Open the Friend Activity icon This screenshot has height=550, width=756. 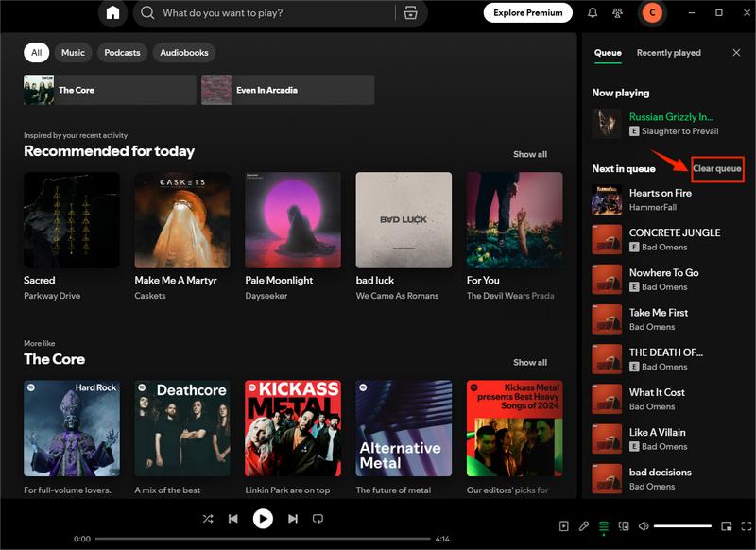pos(617,13)
